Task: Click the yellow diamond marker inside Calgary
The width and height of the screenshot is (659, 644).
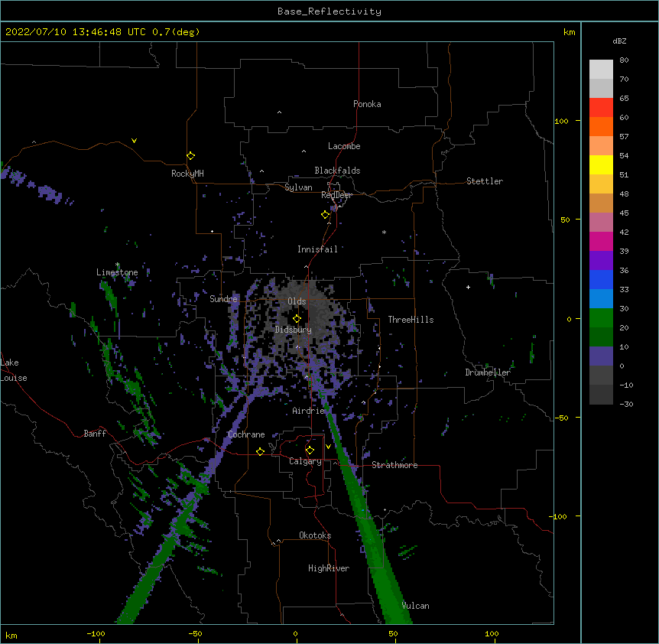Action: pos(310,450)
